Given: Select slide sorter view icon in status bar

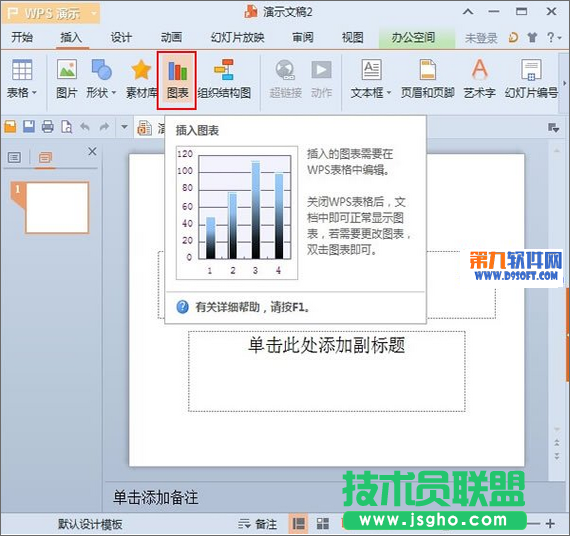Looking at the screenshot, I should (x=322, y=524).
